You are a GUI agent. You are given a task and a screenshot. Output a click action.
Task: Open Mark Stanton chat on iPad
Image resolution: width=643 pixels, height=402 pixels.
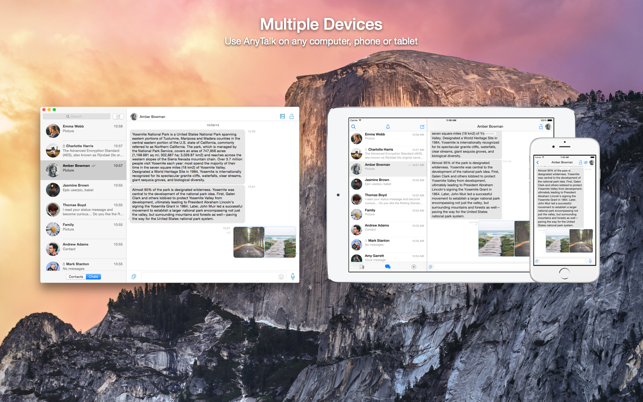388,245
